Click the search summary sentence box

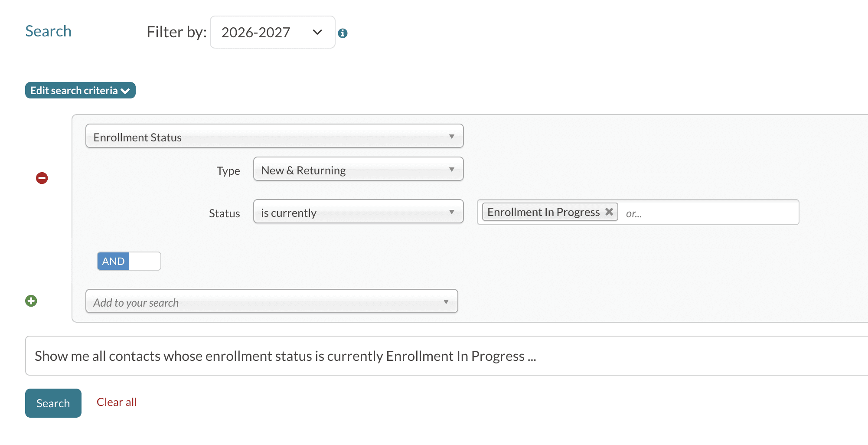[x=434, y=356]
